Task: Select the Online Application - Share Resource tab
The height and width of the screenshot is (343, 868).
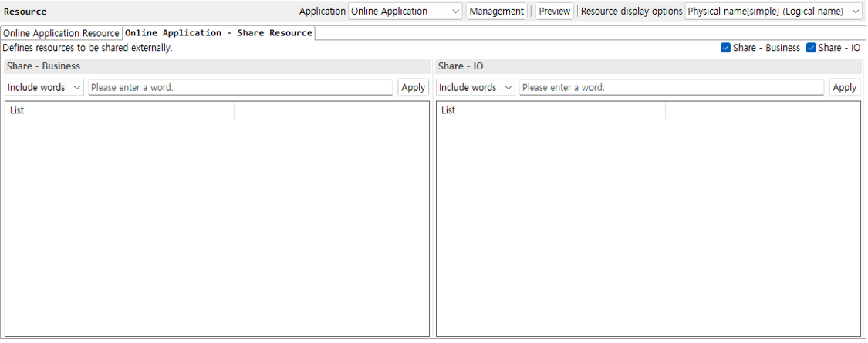Action: (x=218, y=33)
